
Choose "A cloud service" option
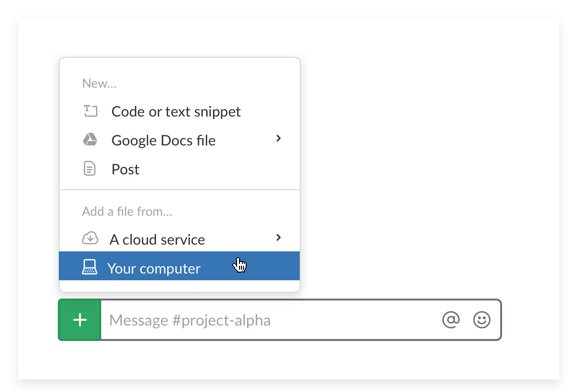point(157,239)
